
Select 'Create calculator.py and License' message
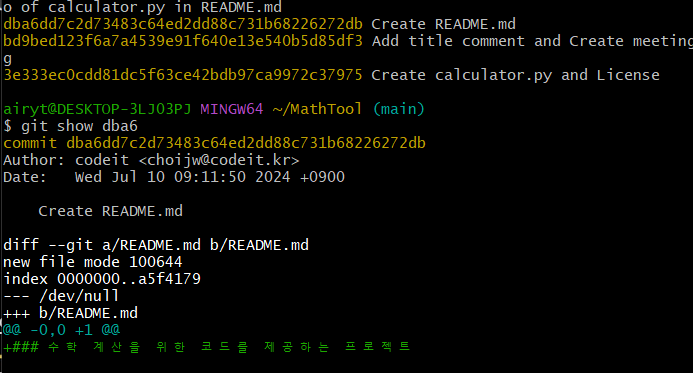click(515, 75)
